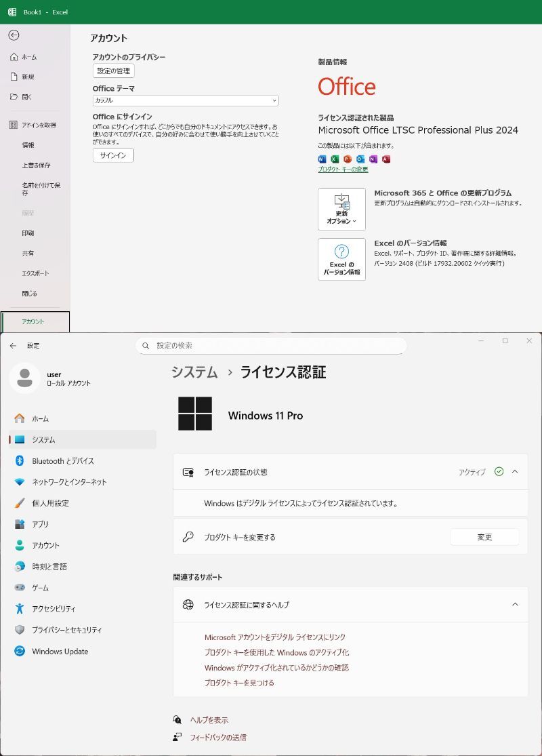Screen dimensions: 542x756
Task: Select 印刷 in Excel sidebar
Action: click(x=28, y=233)
